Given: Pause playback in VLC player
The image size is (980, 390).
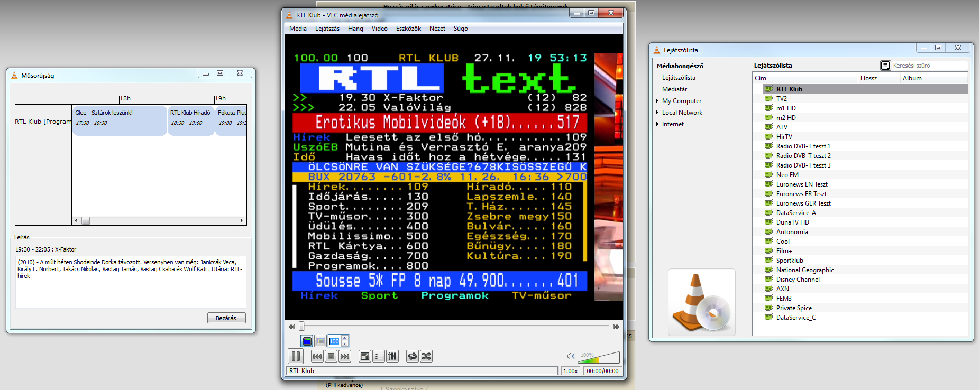Looking at the screenshot, I should click(x=296, y=356).
